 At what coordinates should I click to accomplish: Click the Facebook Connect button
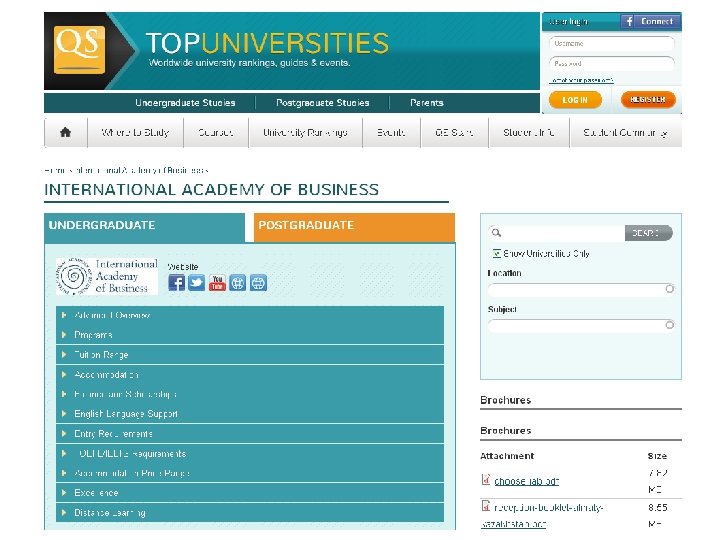(x=650, y=21)
